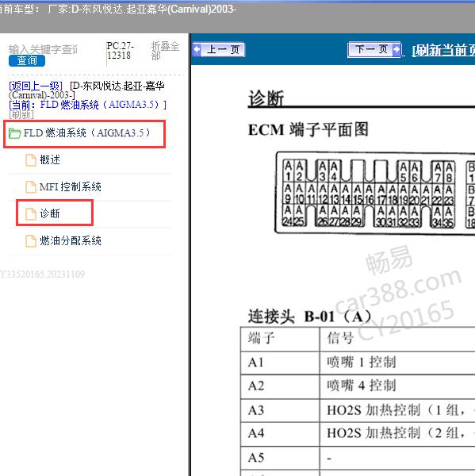Click the 刷新当前页 link

[x=443, y=50]
